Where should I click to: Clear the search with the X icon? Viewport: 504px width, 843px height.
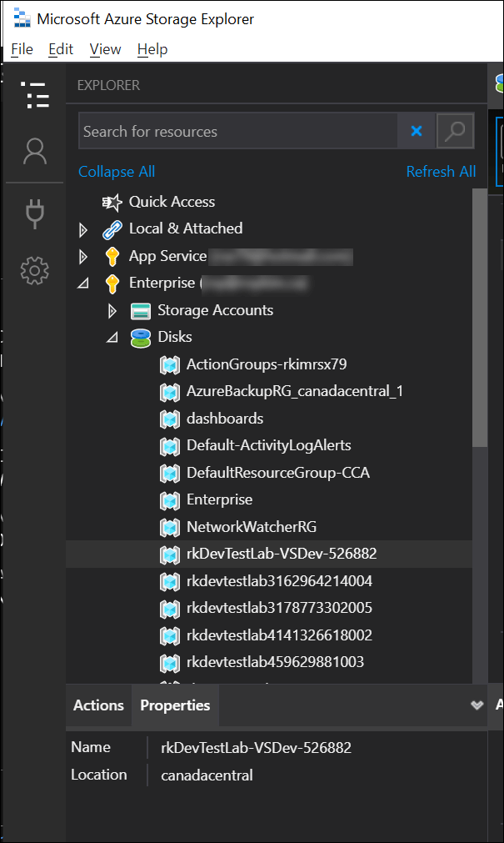pos(417,131)
